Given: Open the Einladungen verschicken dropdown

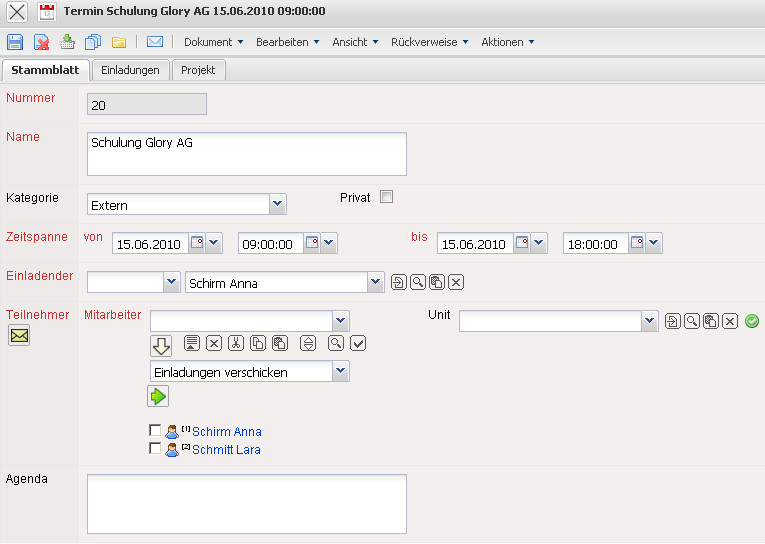Looking at the screenshot, I should click(x=340, y=371).
